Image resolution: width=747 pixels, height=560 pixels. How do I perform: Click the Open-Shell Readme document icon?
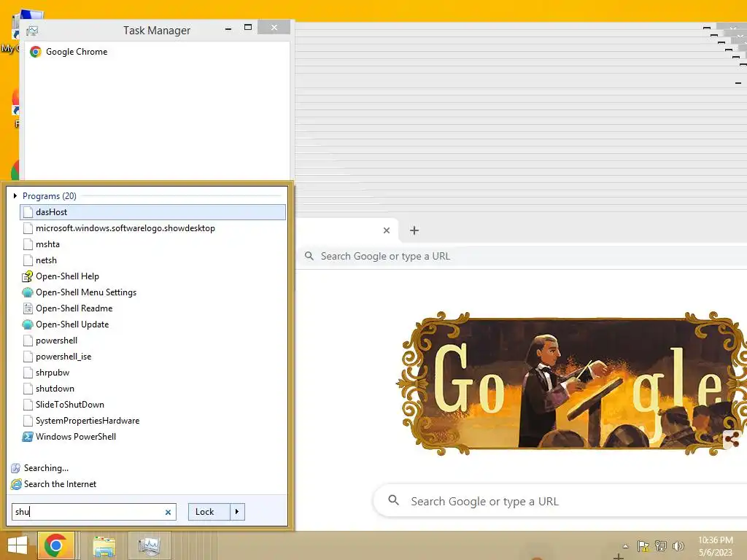click(x=28, y=308)
